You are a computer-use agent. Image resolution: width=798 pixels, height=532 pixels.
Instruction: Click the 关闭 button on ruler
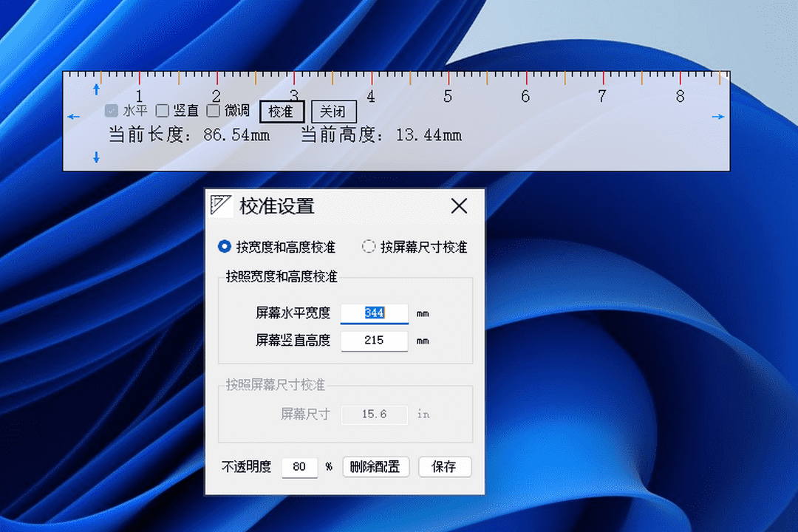tap(334, 112)
